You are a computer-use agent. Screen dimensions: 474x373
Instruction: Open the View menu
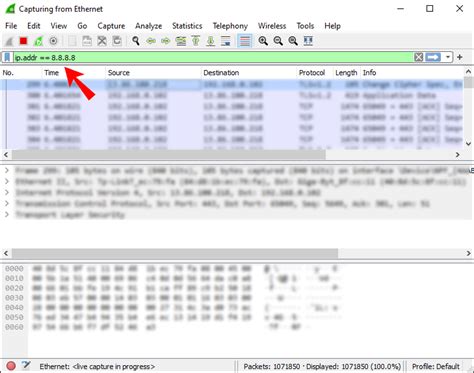click(x=59, y=26)
